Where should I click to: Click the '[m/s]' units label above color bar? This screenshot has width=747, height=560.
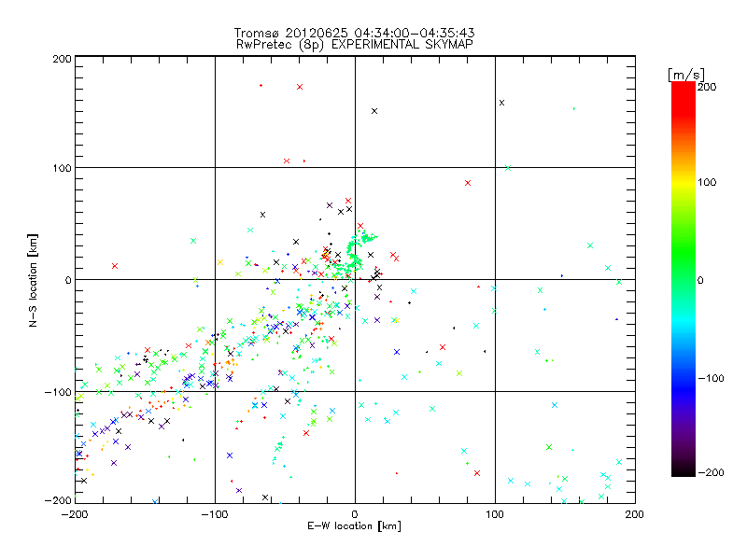pyautogui.click(x=686, y=75)
